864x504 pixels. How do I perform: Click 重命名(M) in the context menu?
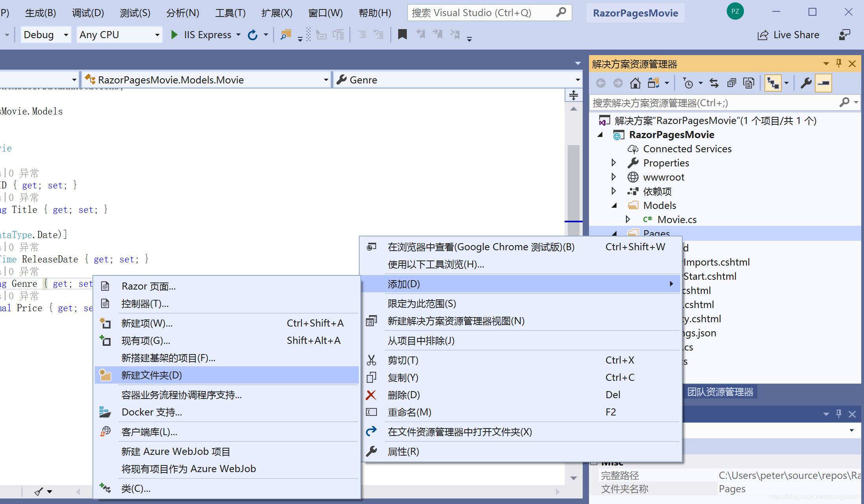[x=409, y=412]
